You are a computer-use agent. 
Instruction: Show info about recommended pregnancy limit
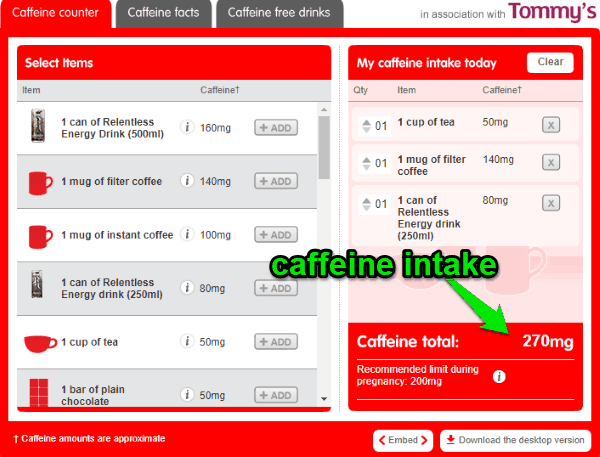[x=499, y=376]
